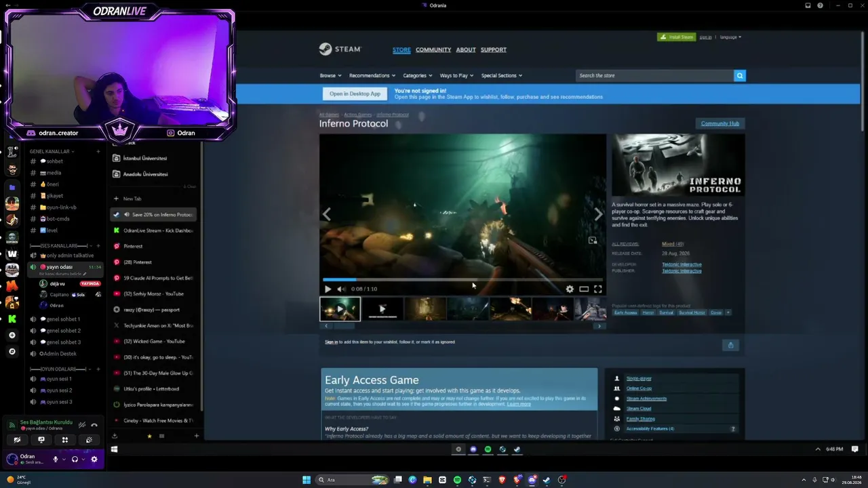This screenshot has width=868, height=488.
Task: Open the ABOUT menu item
Action: click(466, 49)
